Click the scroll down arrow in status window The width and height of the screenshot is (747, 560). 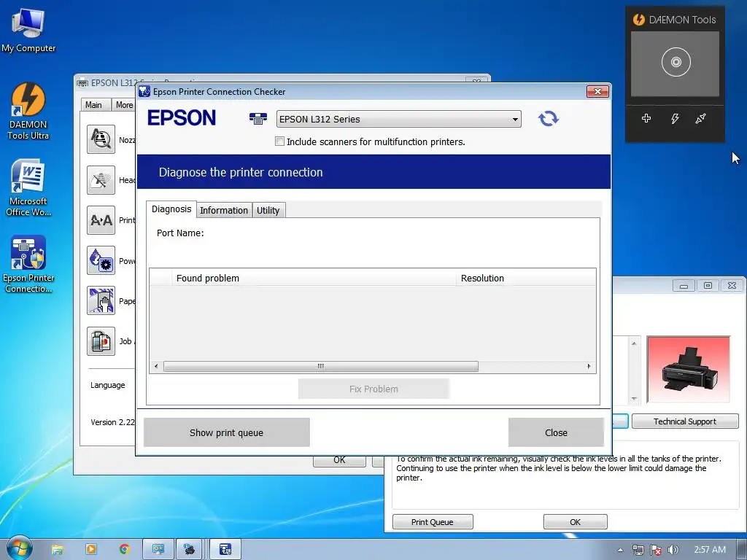pos(634,399)
